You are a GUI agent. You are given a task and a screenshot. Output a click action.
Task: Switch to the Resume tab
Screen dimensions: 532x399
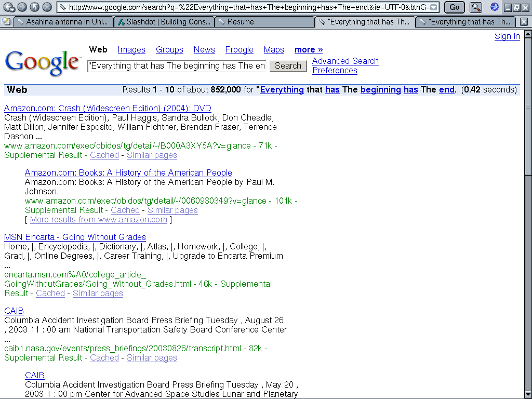[265, 22]
